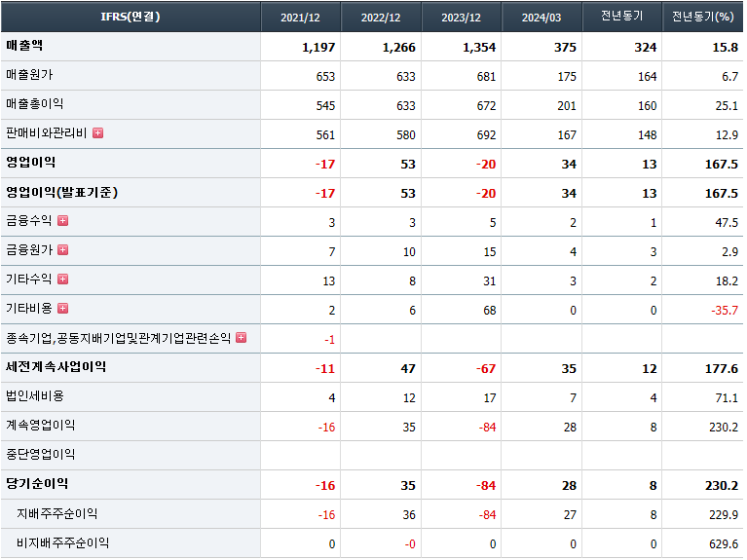Expand the 기타수익 row plus icon
The image size is (747, 560).
click(x=63, y=279)
